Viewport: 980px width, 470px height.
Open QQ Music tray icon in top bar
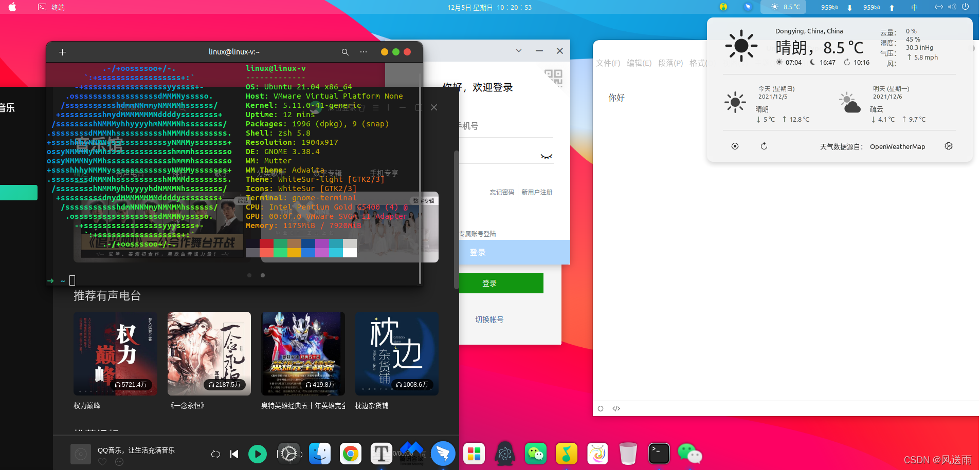[x=723, y=7]
